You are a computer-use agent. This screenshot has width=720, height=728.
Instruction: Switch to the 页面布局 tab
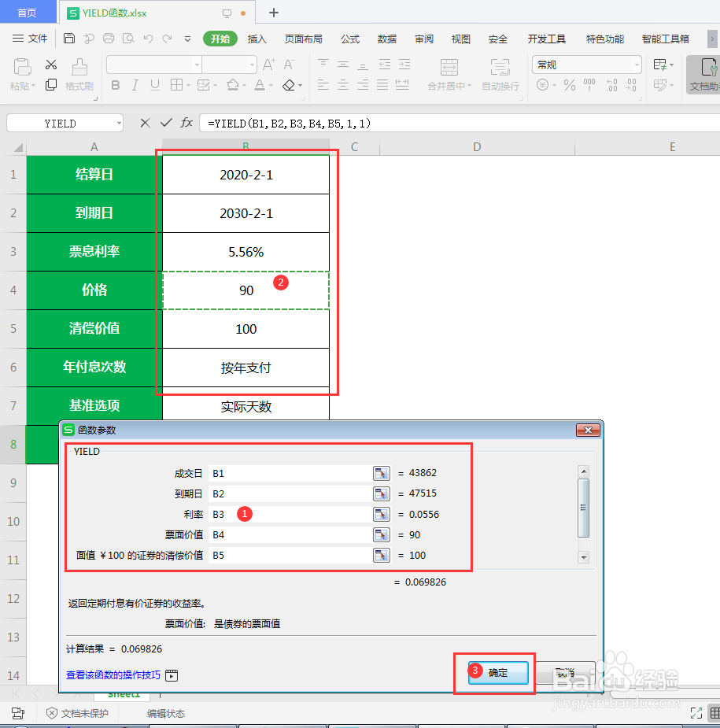click(303, 39)
